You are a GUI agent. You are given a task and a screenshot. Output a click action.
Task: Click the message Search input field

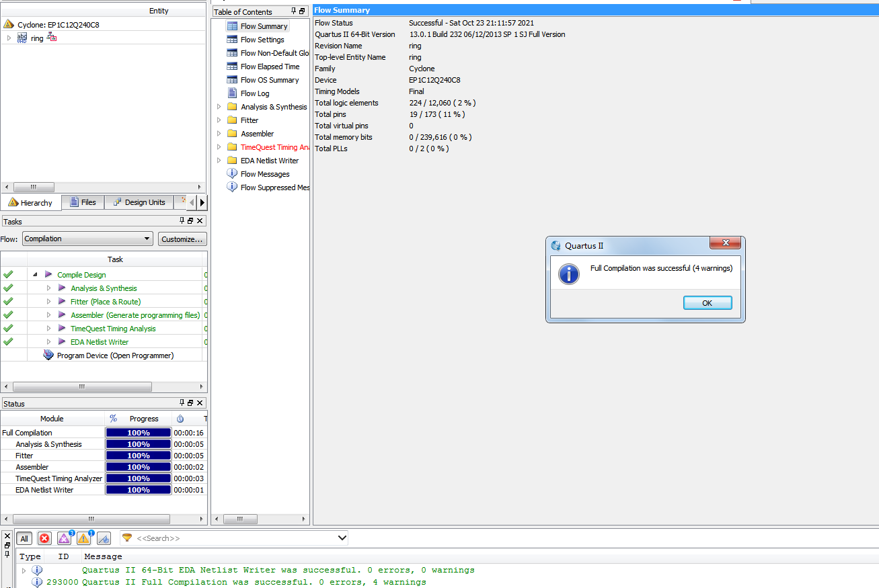tap(235, 538)
